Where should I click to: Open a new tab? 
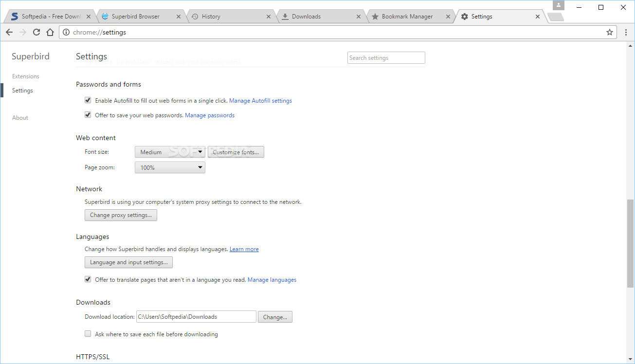(555, 17)
